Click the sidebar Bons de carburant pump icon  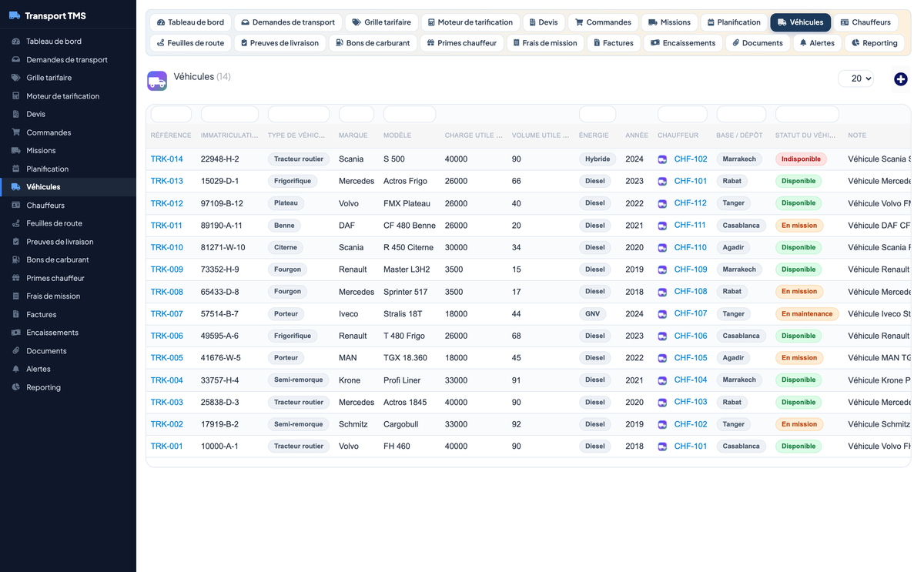pyautogui.click(x=16, y=259)
